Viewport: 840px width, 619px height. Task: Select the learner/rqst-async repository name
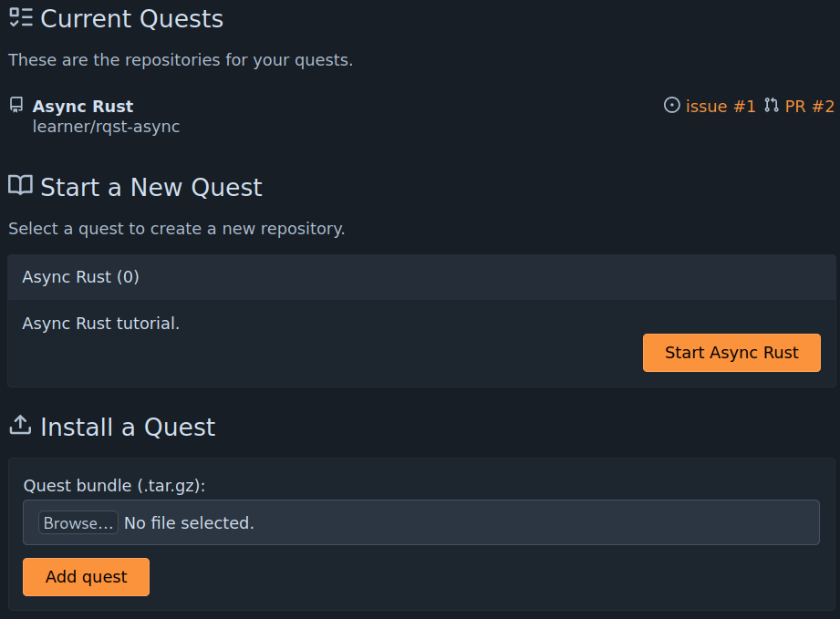tap(106, 127)
